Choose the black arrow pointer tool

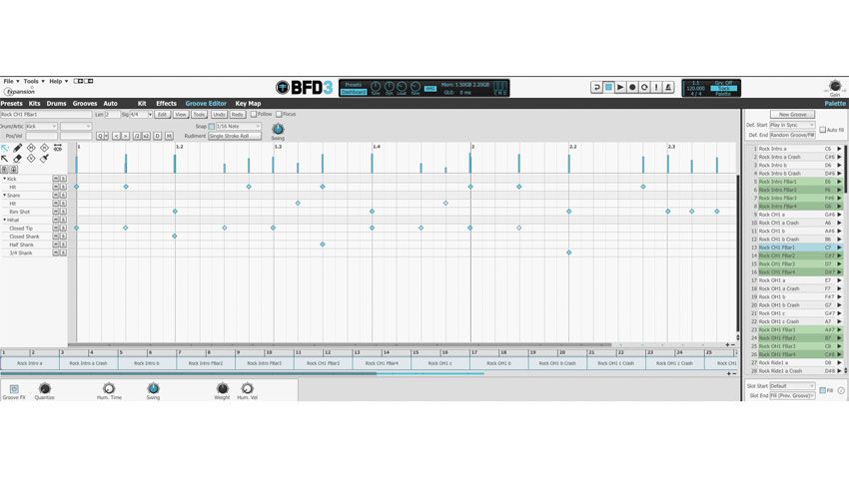point(5,159)
